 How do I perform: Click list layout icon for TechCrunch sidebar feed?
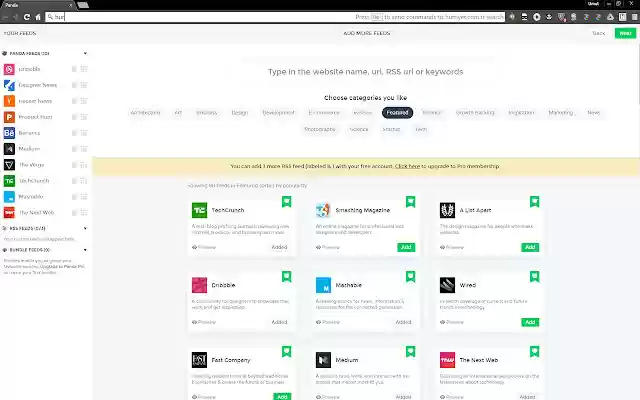[x=74, y=180]
